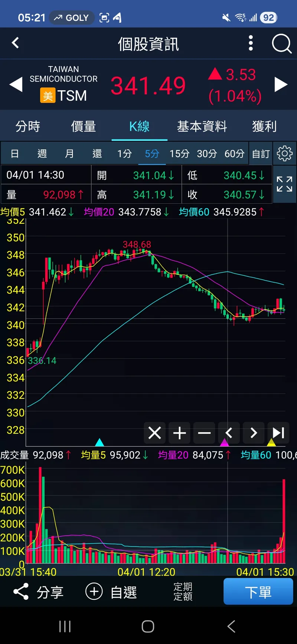Zoom out chart with minus button
The height and width of the screenshot is (644, 297).
[x=204, y=433]
